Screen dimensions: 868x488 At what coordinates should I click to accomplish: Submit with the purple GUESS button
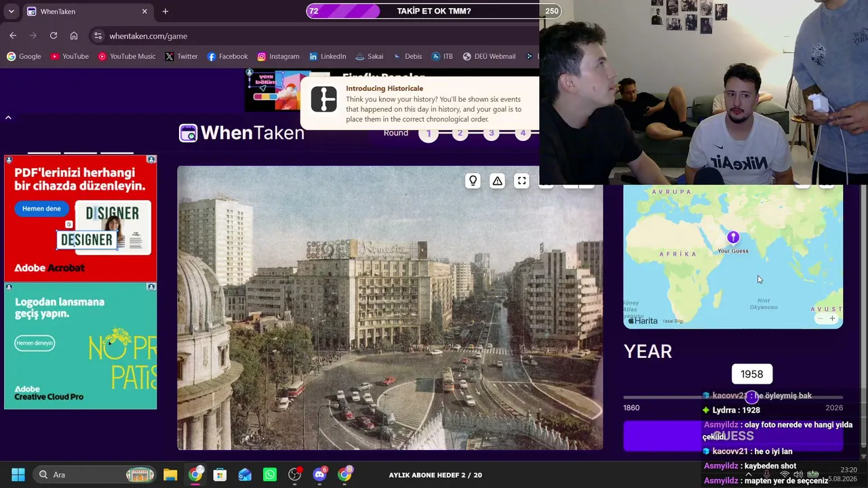coord(733,436)
